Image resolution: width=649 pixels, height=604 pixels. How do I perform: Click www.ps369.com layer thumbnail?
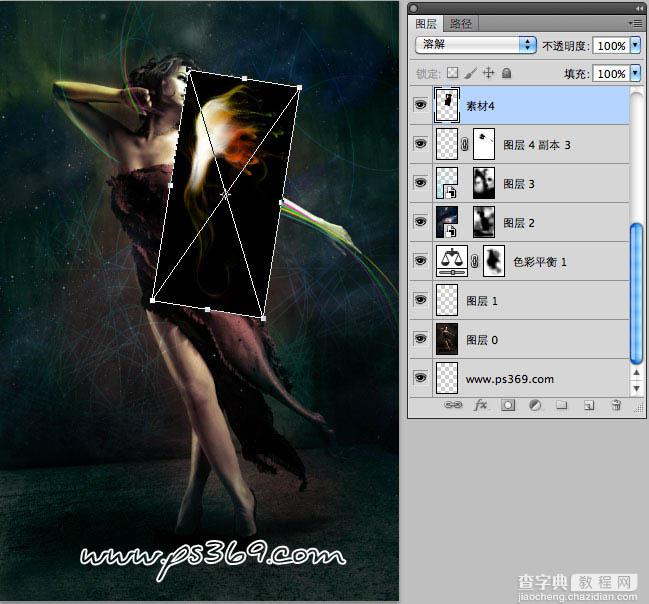tap(447, 378)
